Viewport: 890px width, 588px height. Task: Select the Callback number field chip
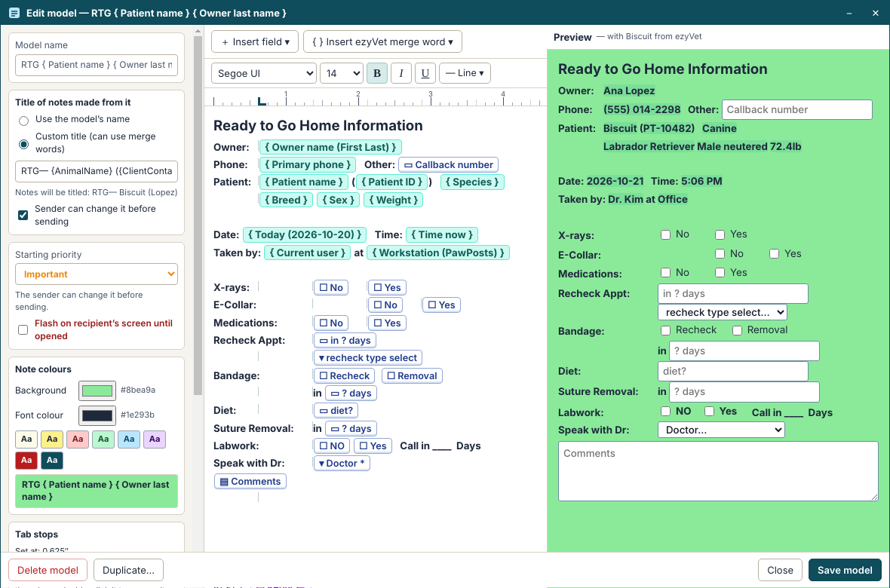coord(449,164)
